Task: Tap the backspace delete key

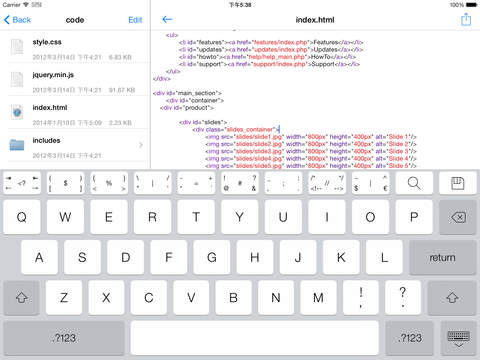Action: (x=458, y=217)
